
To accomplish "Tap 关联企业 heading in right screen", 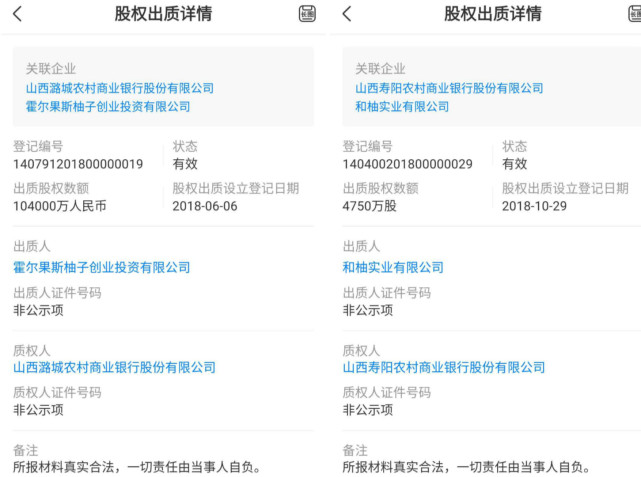I will tap(380, 69).
